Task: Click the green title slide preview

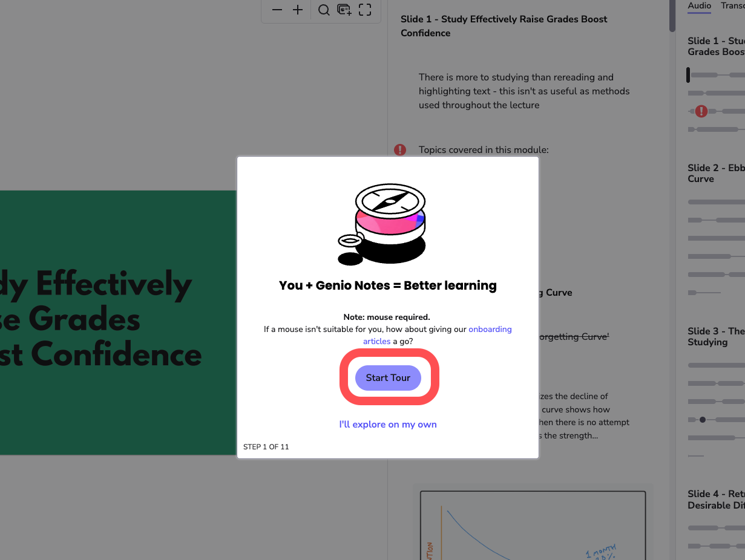Action: [118, 322]
